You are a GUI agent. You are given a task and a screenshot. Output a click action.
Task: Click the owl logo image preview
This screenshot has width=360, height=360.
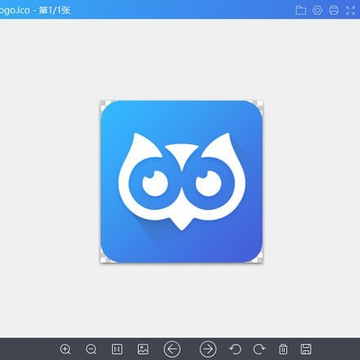tap(182, 182)
